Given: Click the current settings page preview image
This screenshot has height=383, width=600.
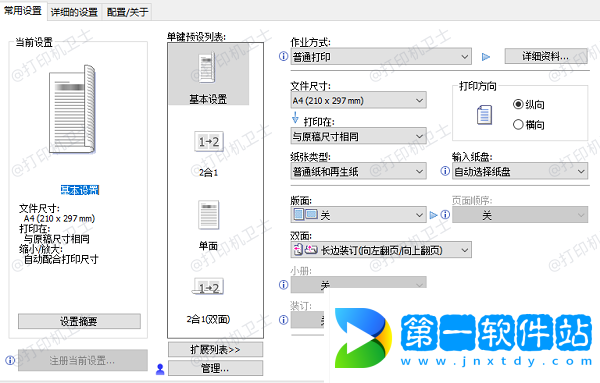Looking at the screenshot, I should [73, 109].
